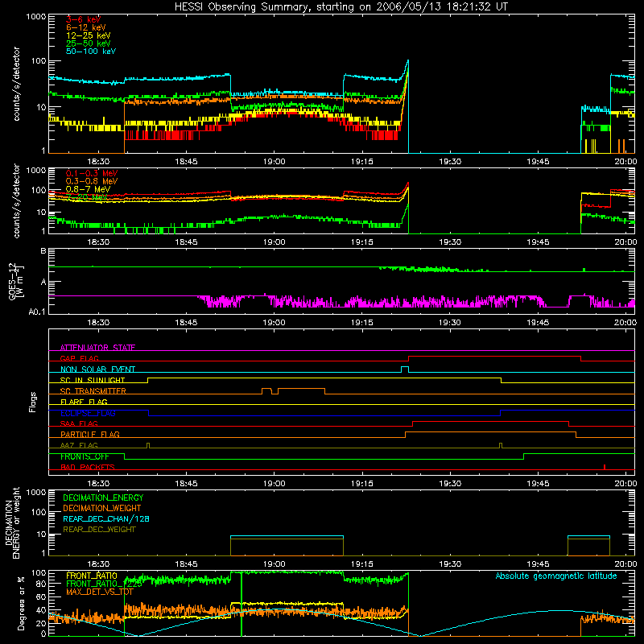
Task: Click the GOES-12 vertical axis label
Action: pos(16,281)
